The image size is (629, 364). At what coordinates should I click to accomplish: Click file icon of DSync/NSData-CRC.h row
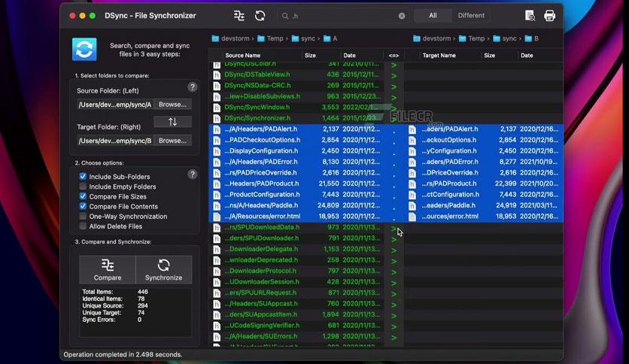point(217,86)
